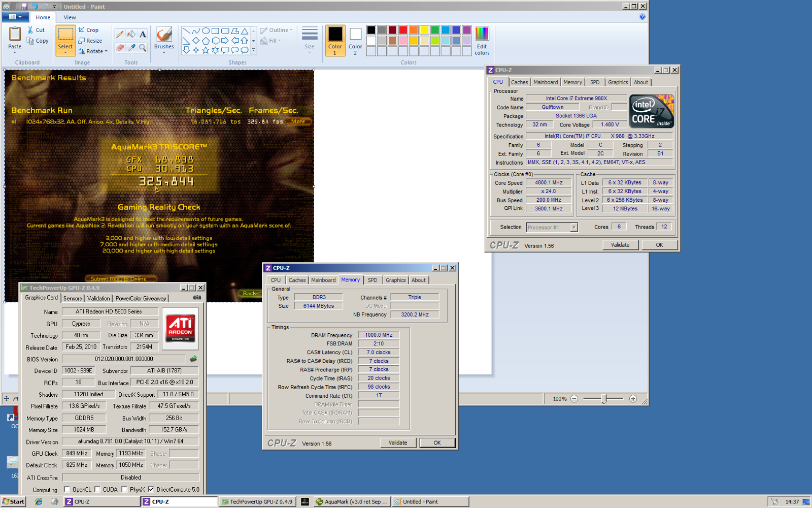Select the Text tool

pyautogui.click(x=143, y=35)
